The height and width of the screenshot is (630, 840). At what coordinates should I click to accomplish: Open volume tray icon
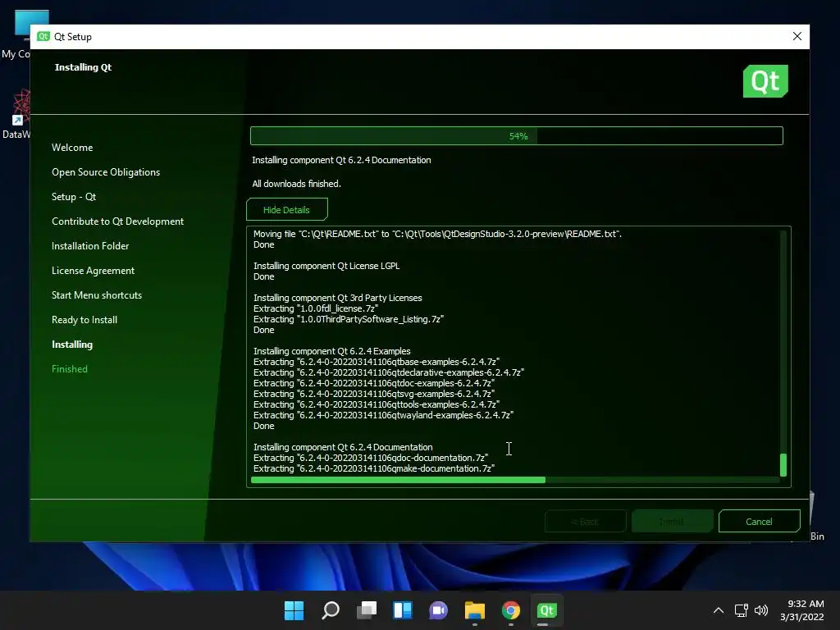760,610
